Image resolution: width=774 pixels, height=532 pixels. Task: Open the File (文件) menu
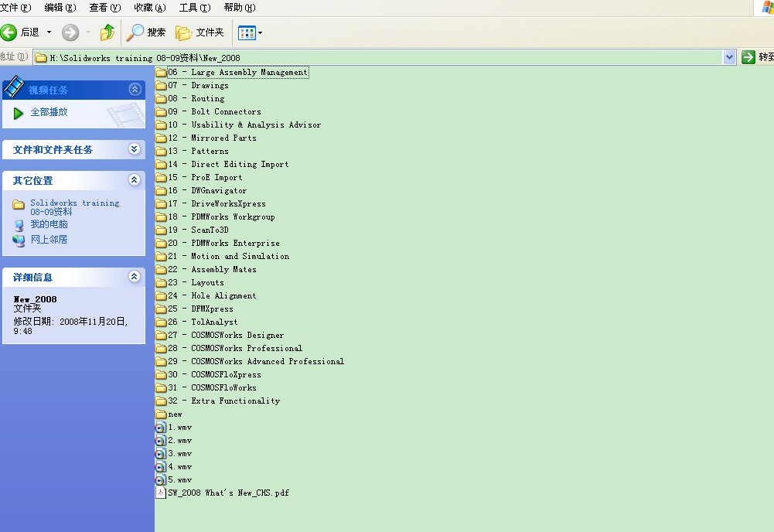(15, 8)
